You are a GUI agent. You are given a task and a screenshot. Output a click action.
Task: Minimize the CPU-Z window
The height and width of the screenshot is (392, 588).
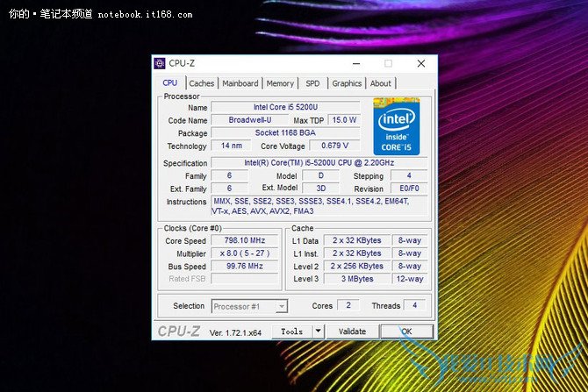point(356,64)
